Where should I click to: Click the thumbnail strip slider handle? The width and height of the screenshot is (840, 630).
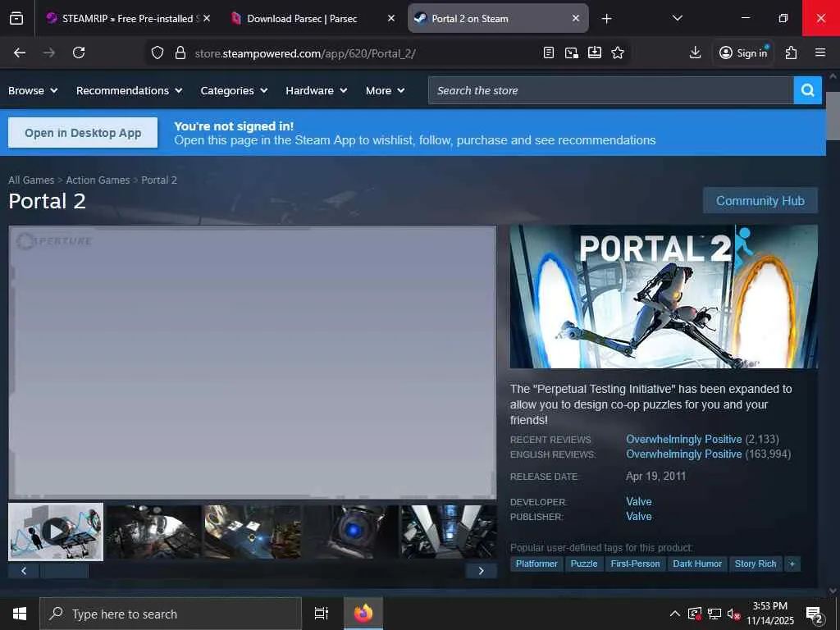(x=65, y=571)
